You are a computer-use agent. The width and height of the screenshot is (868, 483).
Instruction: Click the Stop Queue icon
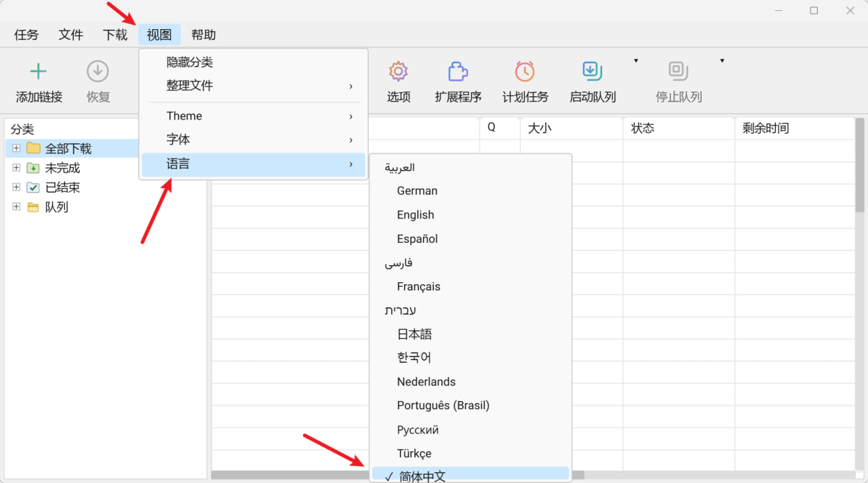tap(678, 71)
